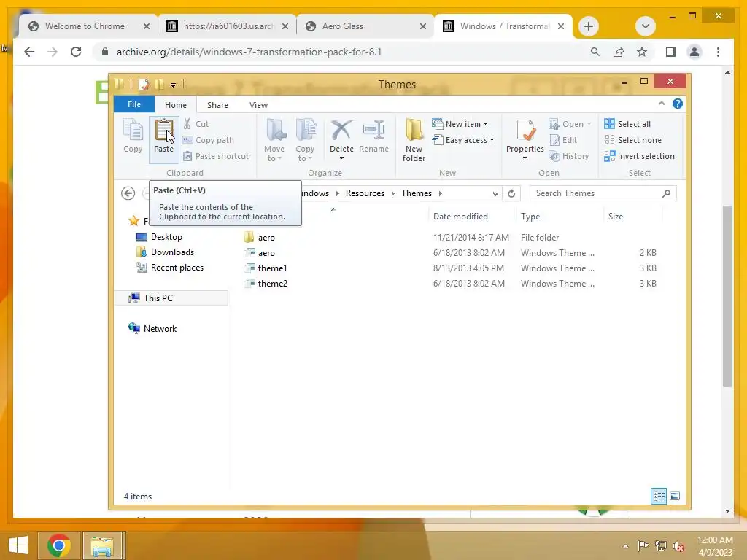
Task: Click the Delete X icon
Action: [341, 130]
